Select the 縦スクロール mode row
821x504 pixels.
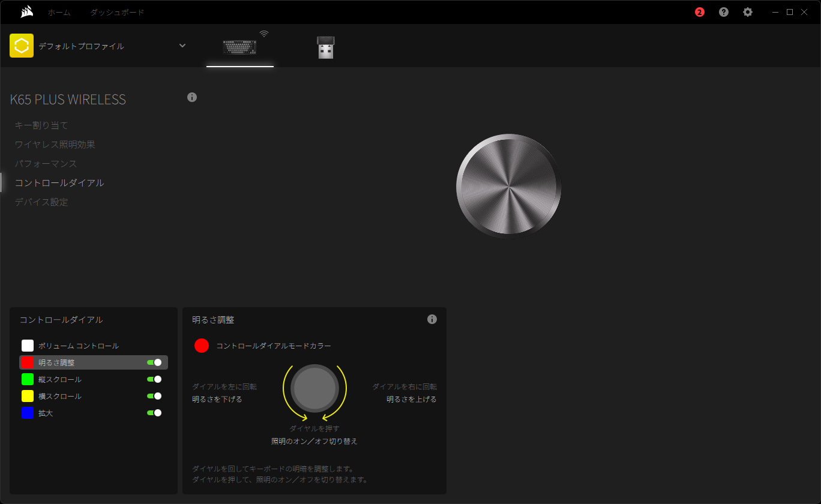94,379
